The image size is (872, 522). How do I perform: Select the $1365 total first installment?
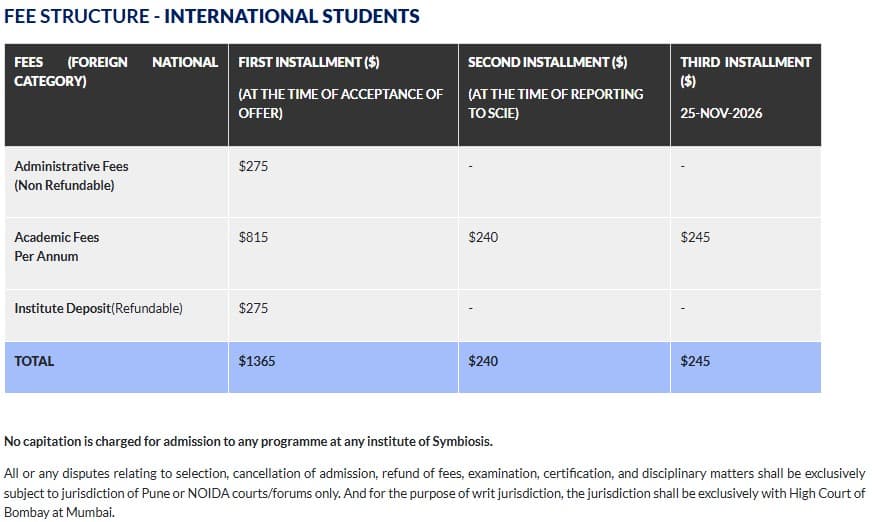[x=257, y=361]
